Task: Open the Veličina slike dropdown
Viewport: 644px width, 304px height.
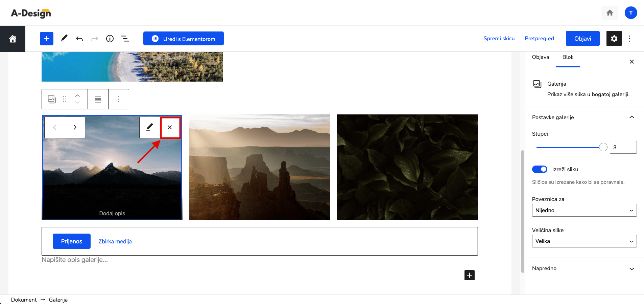Action: tap(584, 241)
